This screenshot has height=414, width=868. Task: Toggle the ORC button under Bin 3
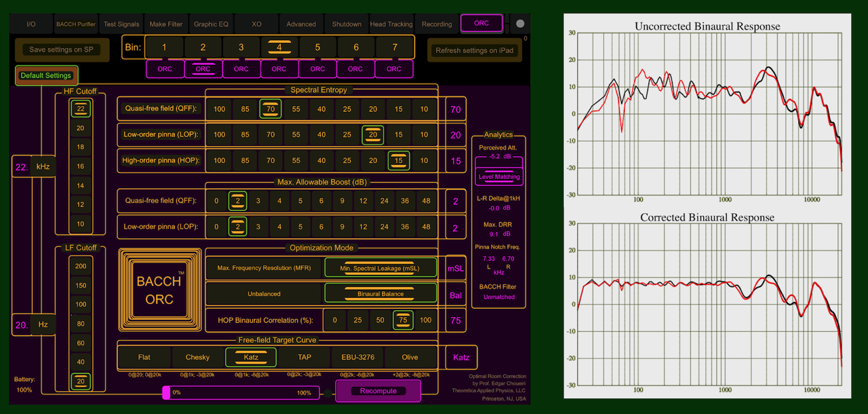pyautogui.click(x=241, y=69)
